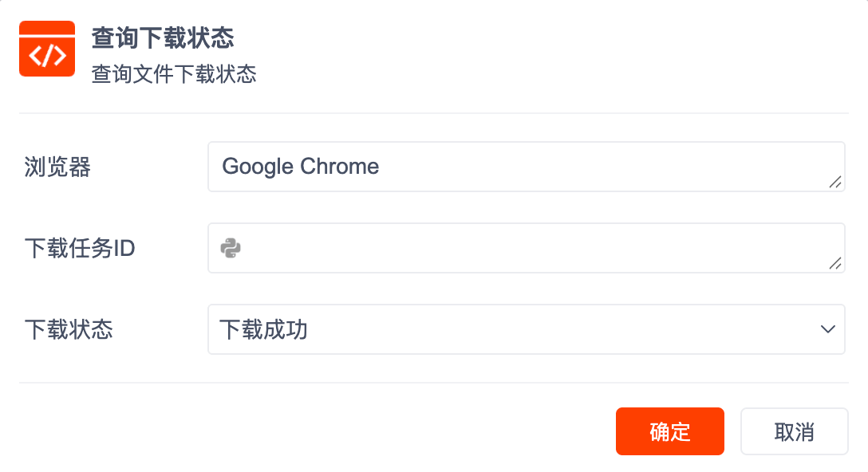Click the 查询文件下载状态 subtitle text
The width and height of the screenshot is (868, 472).
tap(174, 74)
